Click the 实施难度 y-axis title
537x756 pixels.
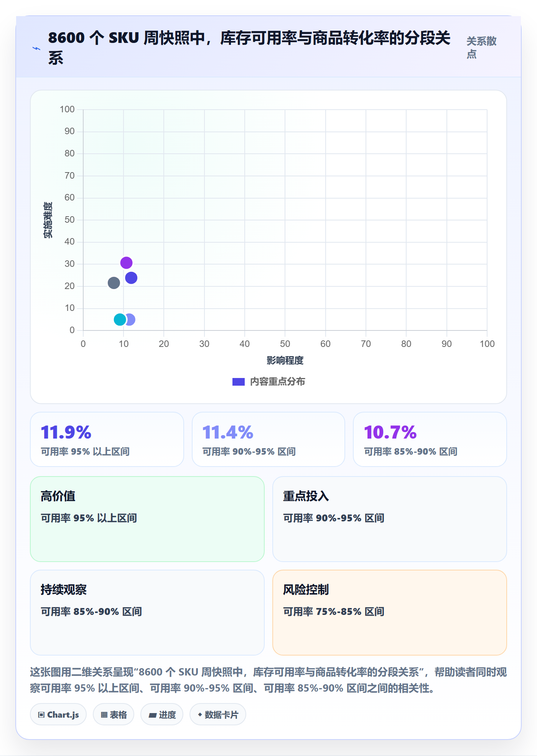pos(48,220)
